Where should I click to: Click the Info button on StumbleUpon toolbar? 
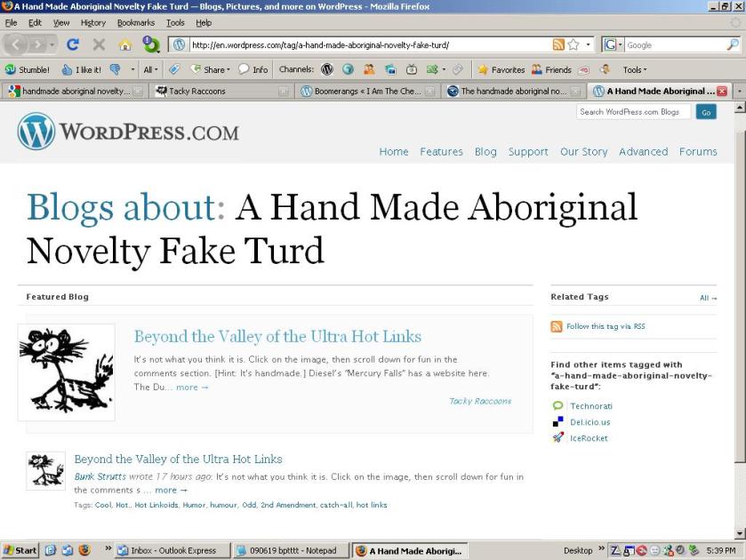tap(255, 68)
